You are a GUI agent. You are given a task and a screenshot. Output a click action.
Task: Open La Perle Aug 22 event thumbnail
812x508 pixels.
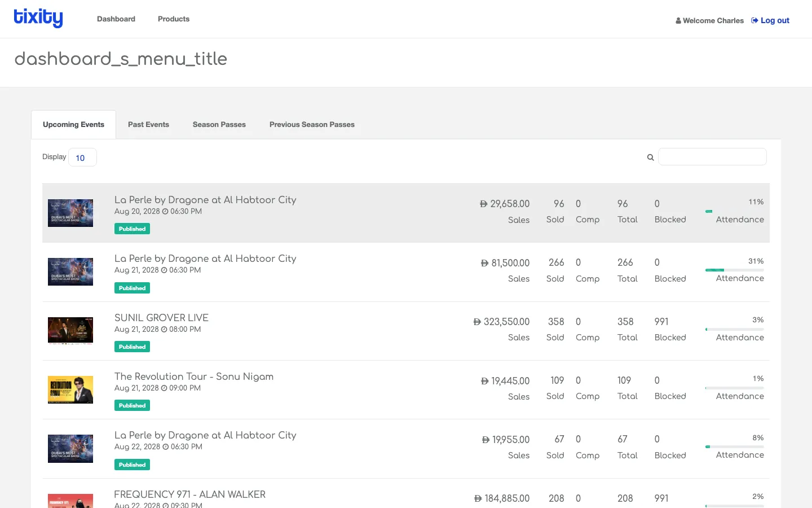pos(70,449)
